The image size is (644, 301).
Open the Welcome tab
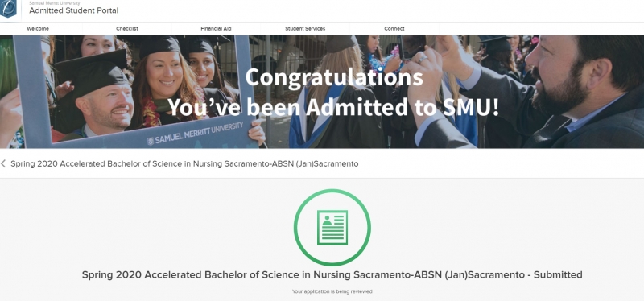(38, 29)
